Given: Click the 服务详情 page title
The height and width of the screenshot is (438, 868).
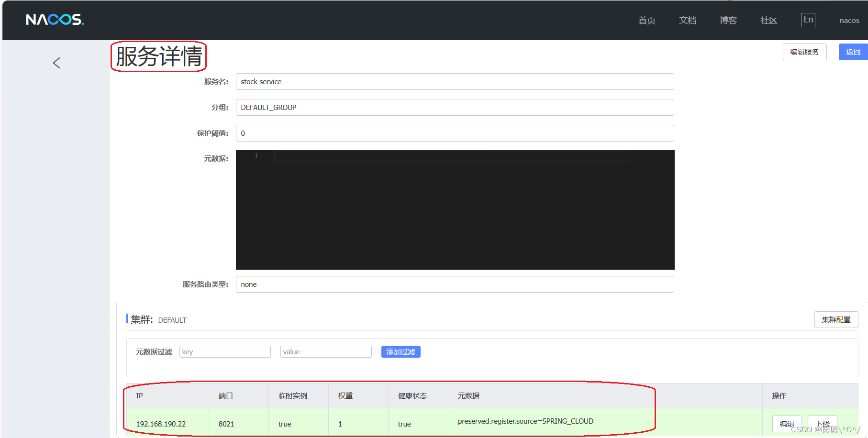Looking at the screenshot, I should (159, 56).
